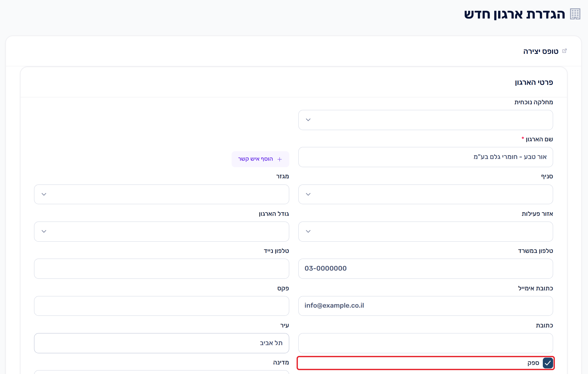Click the building icon beside the page title
The image size is (588, 374).
click(575, 14)
